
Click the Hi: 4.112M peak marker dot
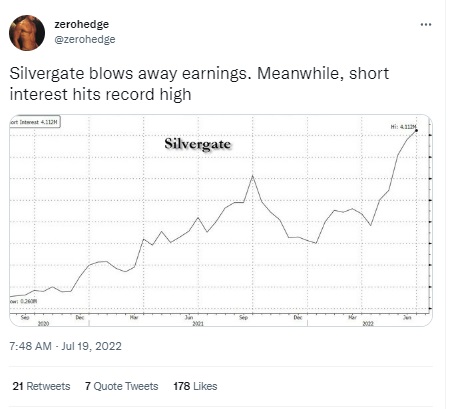pos(416,130)
